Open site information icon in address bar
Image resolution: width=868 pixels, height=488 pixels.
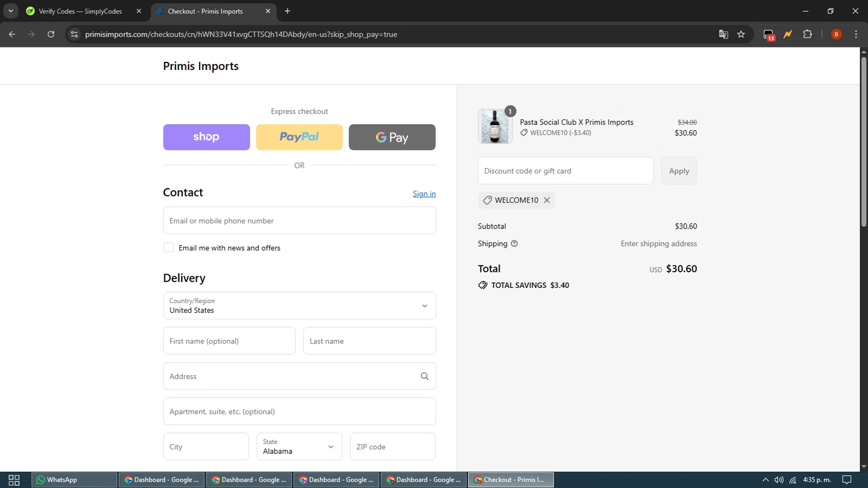coord(74,34)
